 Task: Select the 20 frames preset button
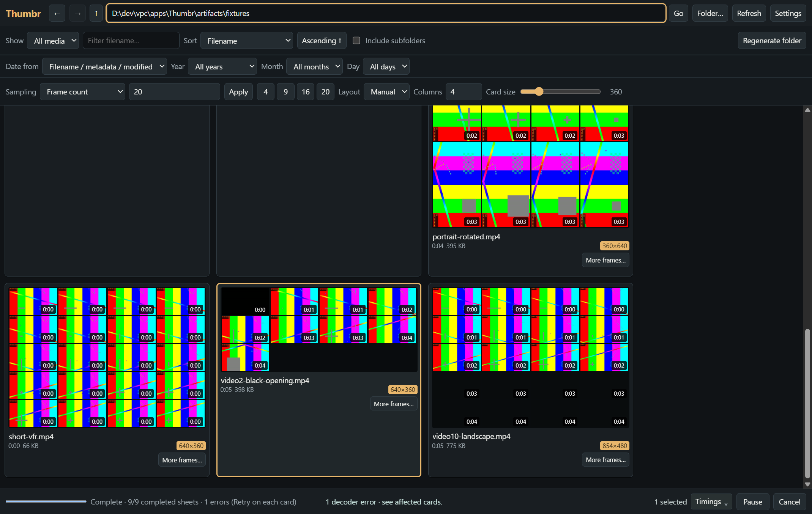pyautogui.click(x=325, y=92)
